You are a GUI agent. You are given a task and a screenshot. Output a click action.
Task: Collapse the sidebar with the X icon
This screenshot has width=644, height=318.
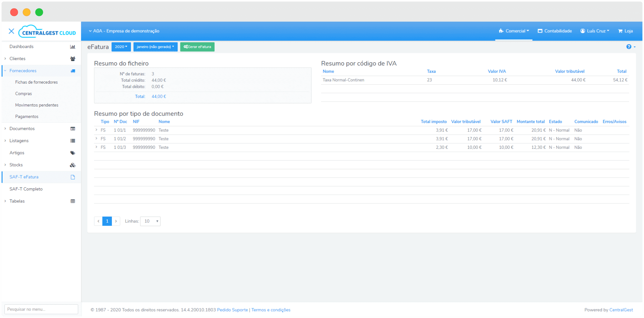tap(12, 31)
